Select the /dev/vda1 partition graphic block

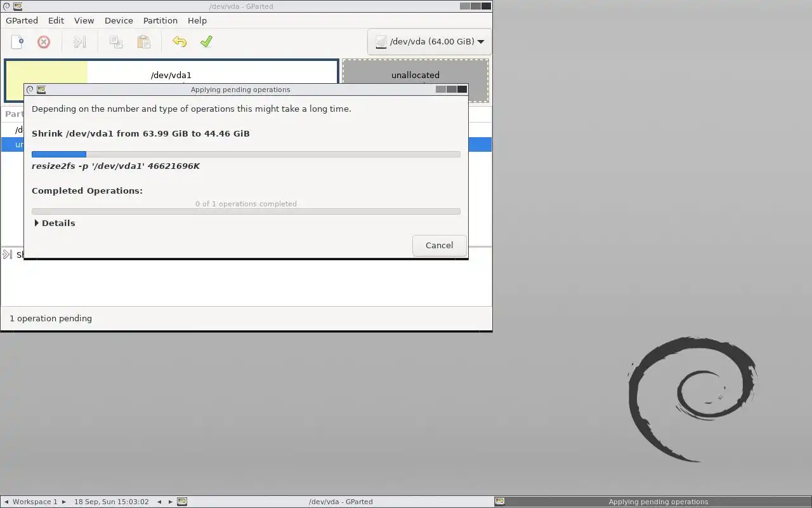tap(171, 80)
